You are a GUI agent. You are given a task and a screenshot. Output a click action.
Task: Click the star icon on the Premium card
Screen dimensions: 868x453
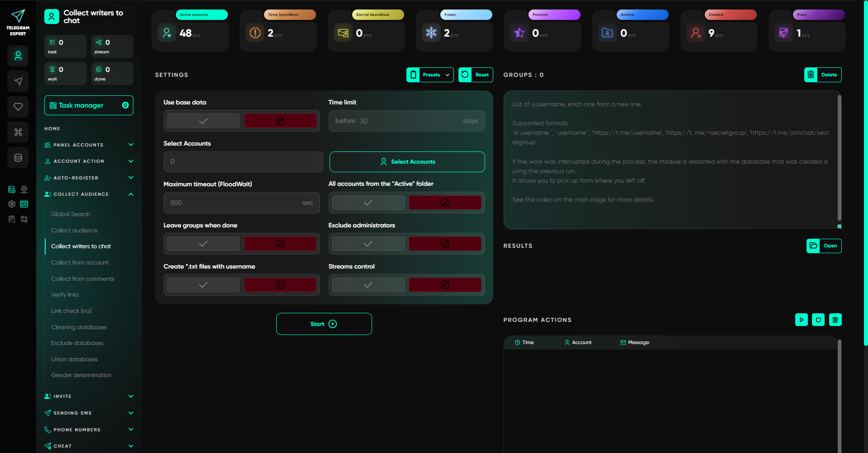519,33
